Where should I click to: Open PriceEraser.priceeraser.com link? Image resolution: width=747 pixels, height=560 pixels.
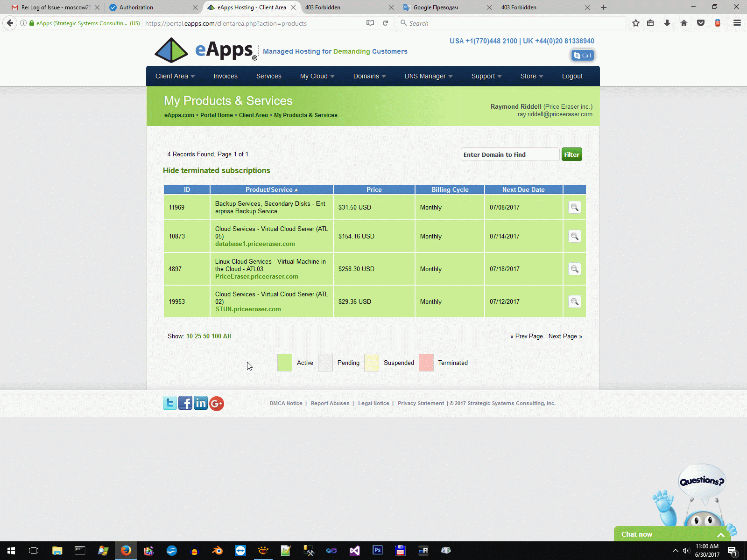(257, 277)
